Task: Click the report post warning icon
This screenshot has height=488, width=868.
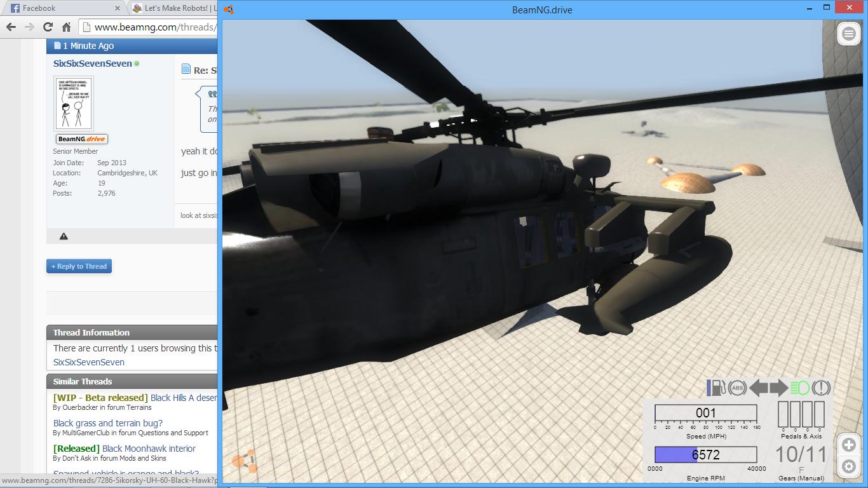Action: [x=64, y=236]
